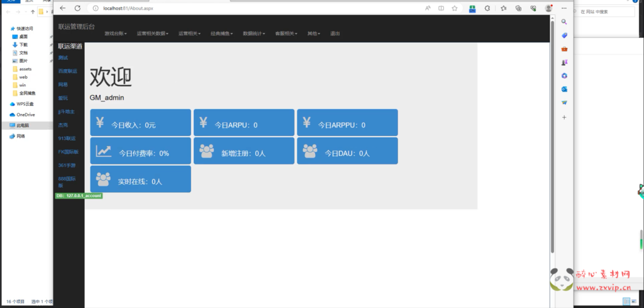The image size is (644, 308).
Task: Open the Edge sidebar search icon
Action: (x=564, y=22)
